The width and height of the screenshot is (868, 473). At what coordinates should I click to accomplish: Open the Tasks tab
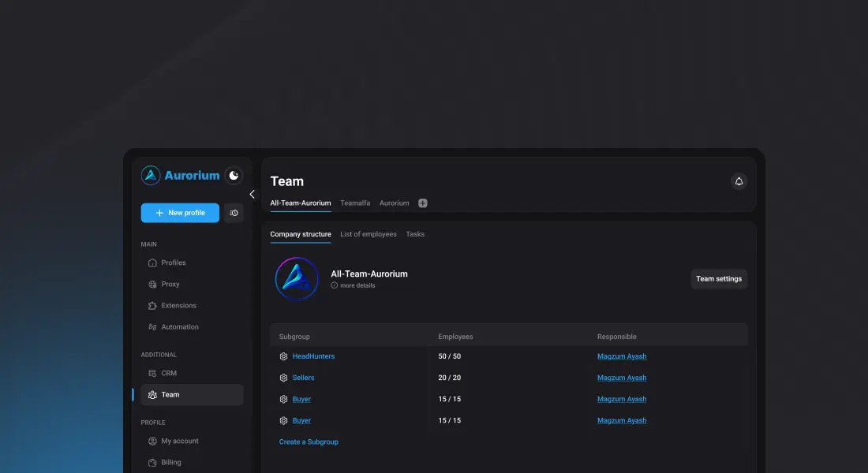click(415, 234)
